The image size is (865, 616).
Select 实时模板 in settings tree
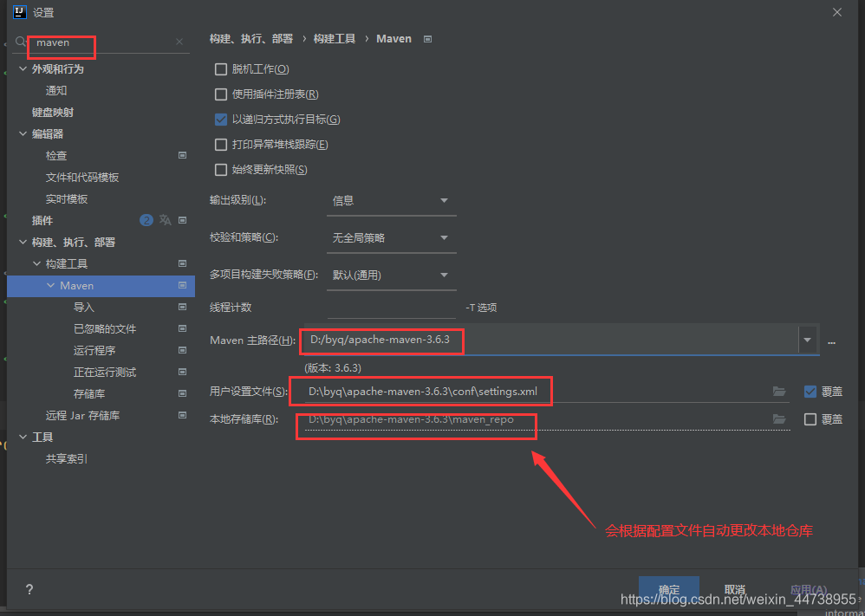[x=67, y=199]
